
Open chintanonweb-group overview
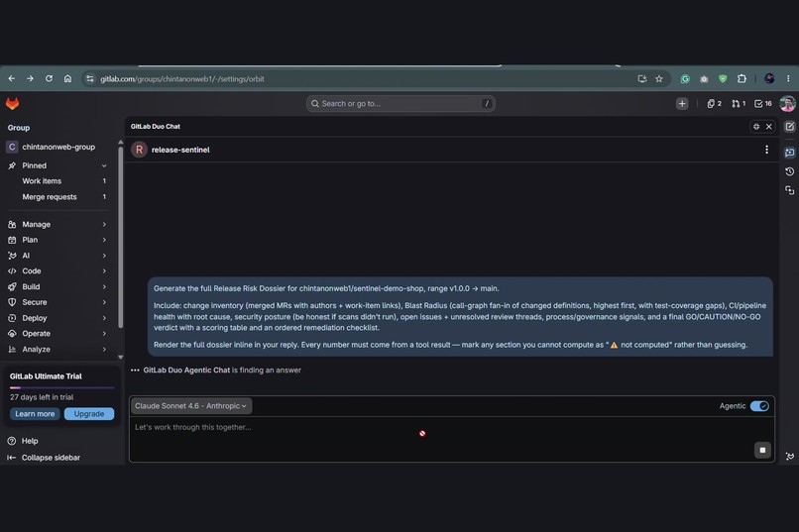(57, 148)
